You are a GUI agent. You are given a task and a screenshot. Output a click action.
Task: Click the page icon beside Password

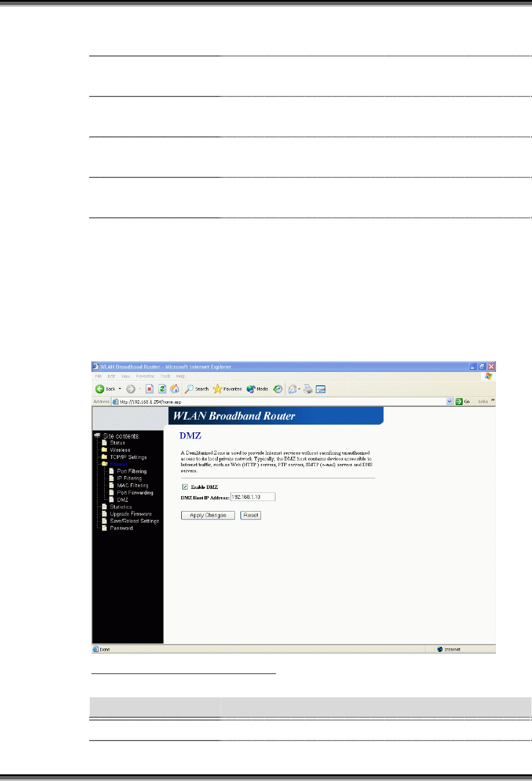104,528
